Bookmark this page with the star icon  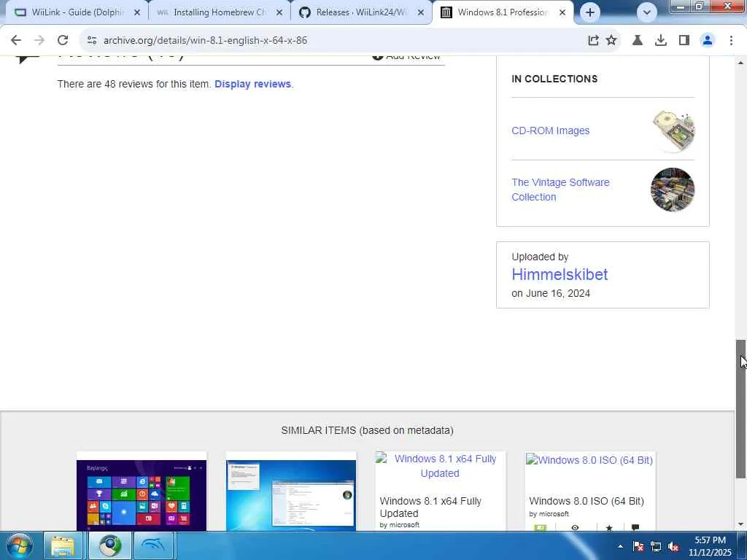[611, 41]
